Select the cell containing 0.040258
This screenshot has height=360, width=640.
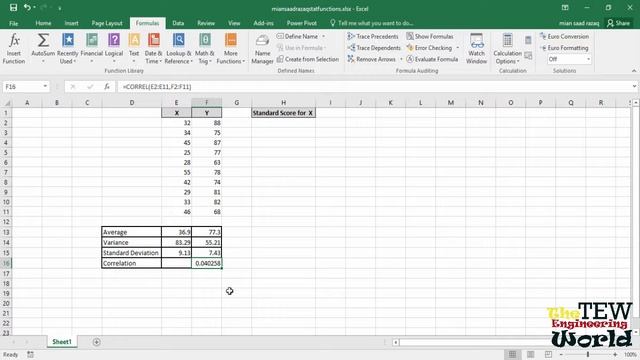(207, 263)
